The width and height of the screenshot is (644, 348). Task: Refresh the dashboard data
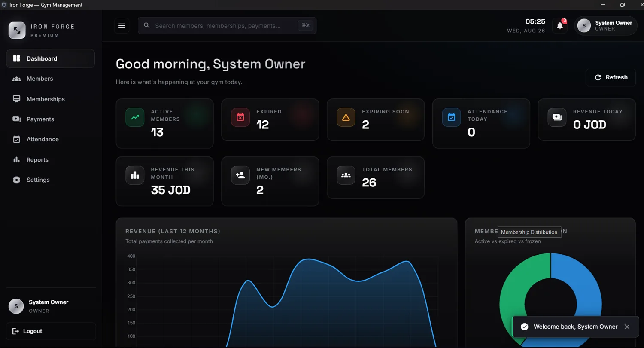(x=611, y=78)
